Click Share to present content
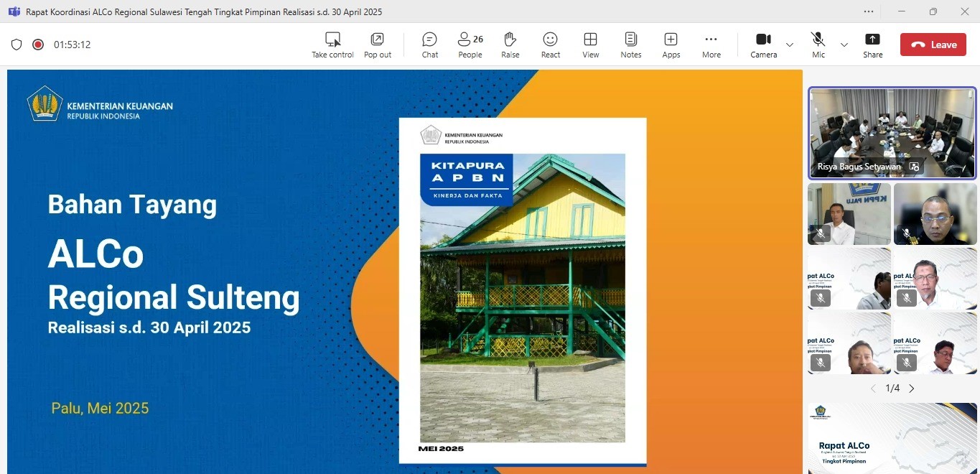 (872, 44)
